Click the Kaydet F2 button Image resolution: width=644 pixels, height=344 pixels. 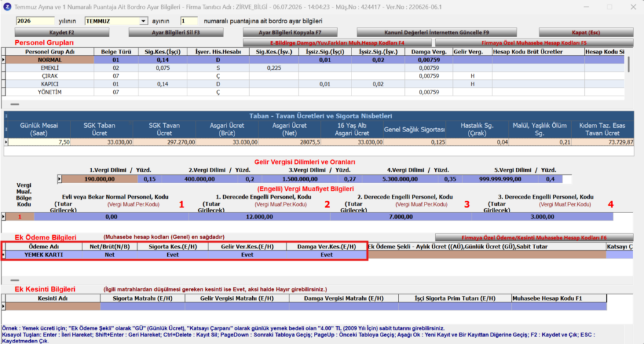(x=62, y=33)
